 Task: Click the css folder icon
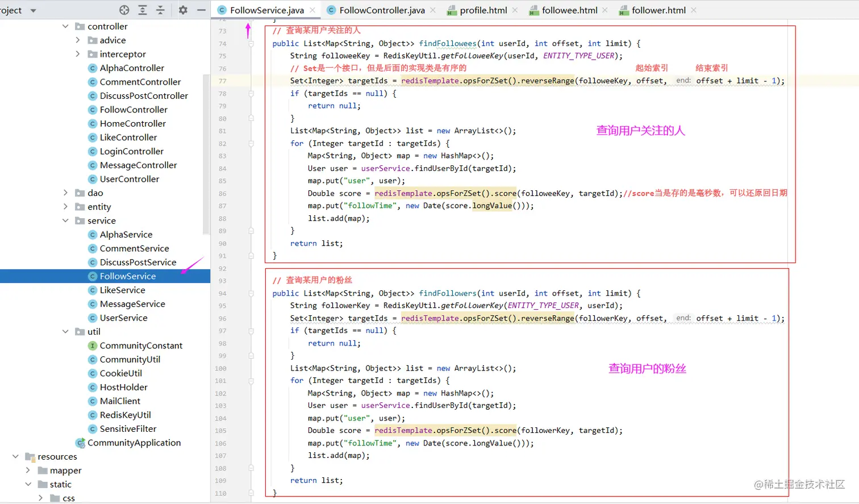(55, 498)
